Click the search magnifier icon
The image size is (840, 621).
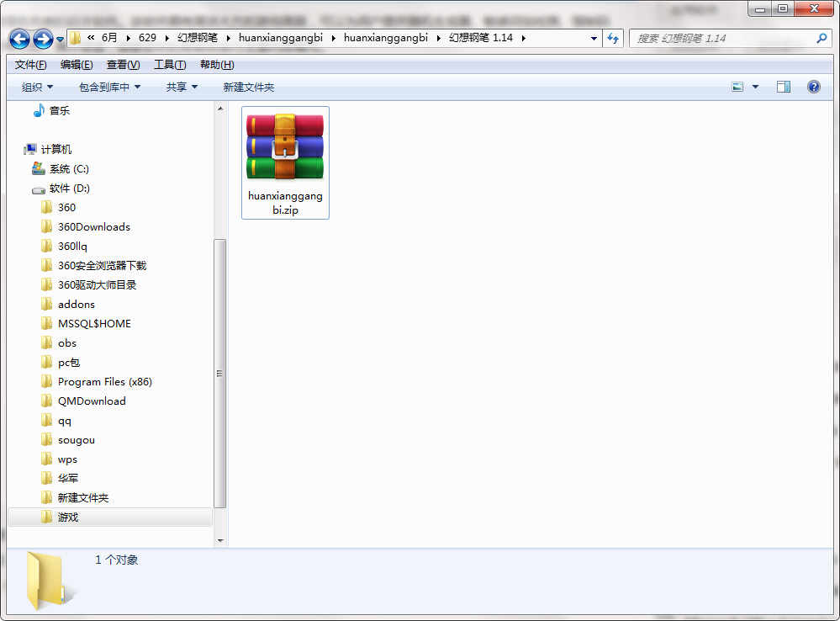[822, 38]
